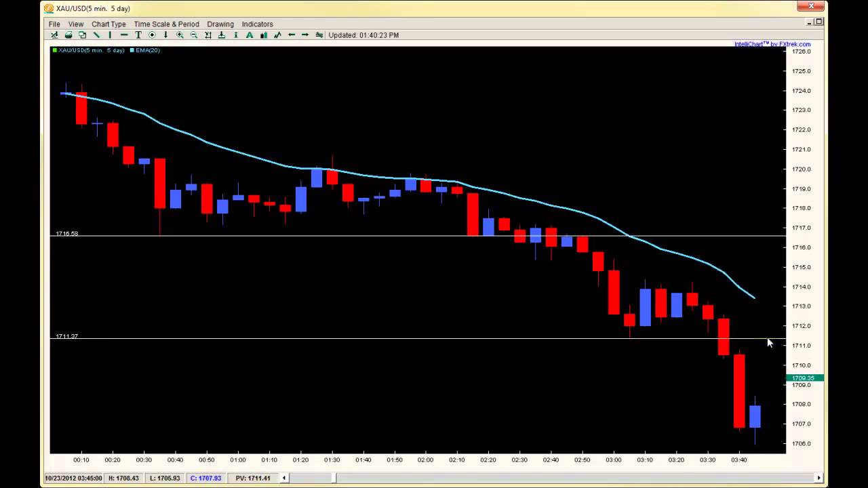The width and height of the screenshot is (868, 488).
Task: Click the horizontal scrollbar left arrow
Action: (284, 478)
